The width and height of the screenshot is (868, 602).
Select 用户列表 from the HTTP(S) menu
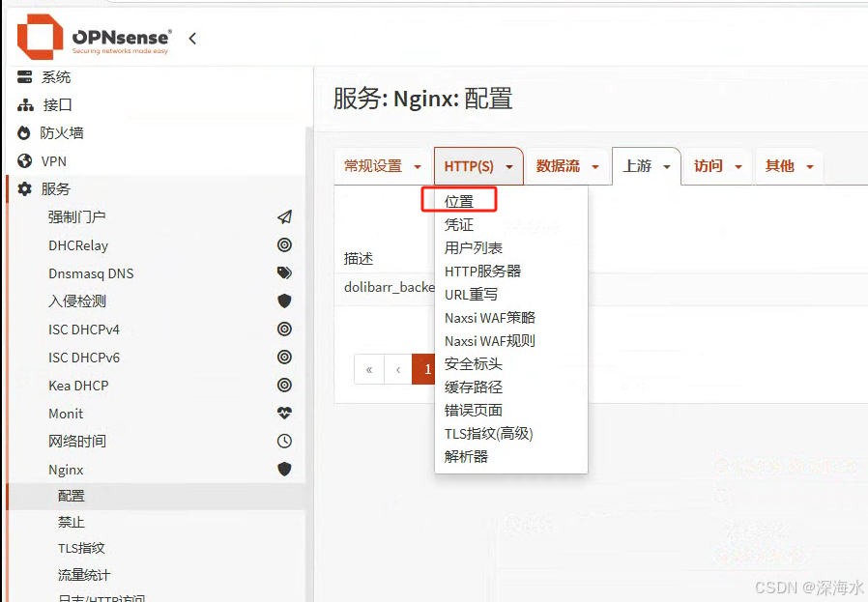pyautogui.click(x=474, y=248)
